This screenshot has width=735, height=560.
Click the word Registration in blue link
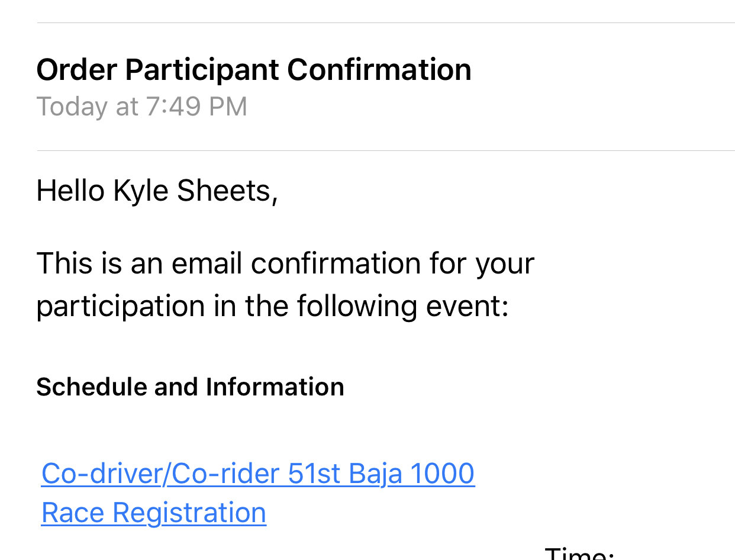pyautogui.click(x=189, y=513)
